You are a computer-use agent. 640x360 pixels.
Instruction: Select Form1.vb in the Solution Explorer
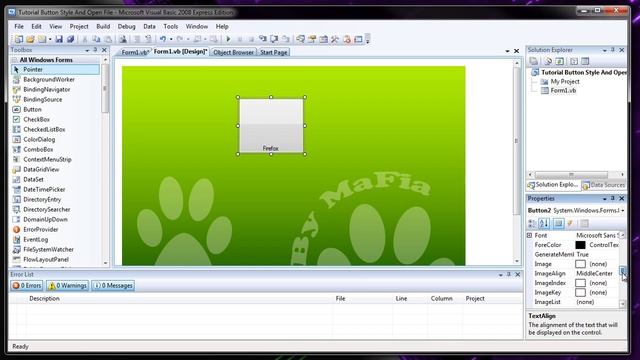click(563, 91)
